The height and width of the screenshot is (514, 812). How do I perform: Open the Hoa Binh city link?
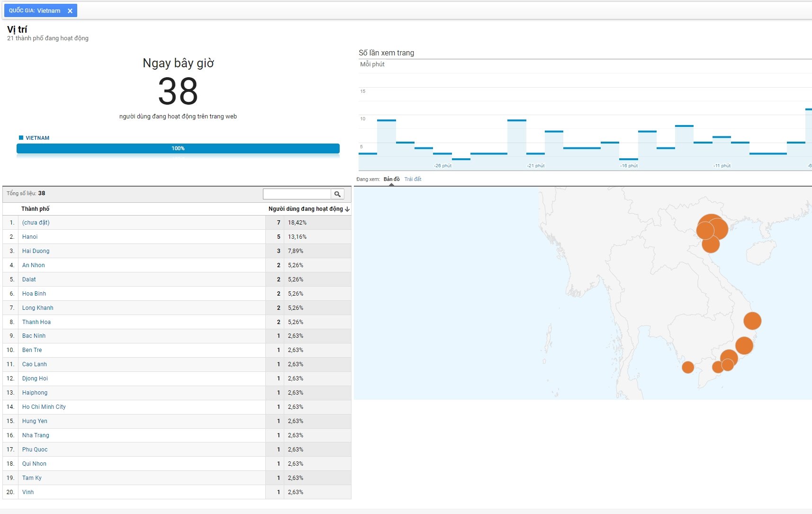(34, 294)
